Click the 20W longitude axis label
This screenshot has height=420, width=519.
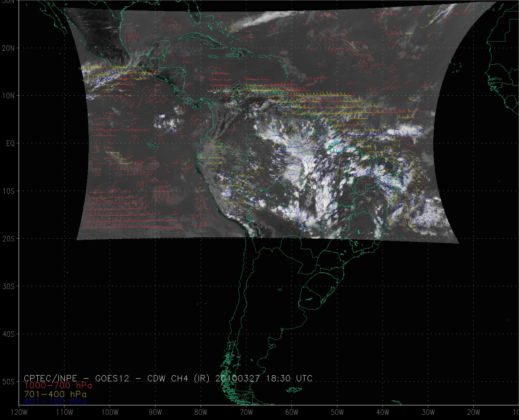pos(474,412)
